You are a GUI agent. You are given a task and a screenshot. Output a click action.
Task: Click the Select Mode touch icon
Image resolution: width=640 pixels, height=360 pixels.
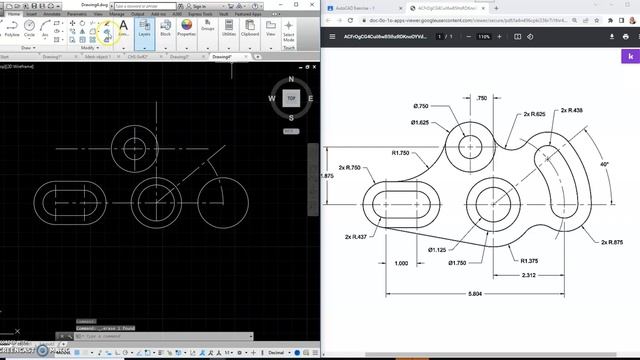[x=289, y=31]
